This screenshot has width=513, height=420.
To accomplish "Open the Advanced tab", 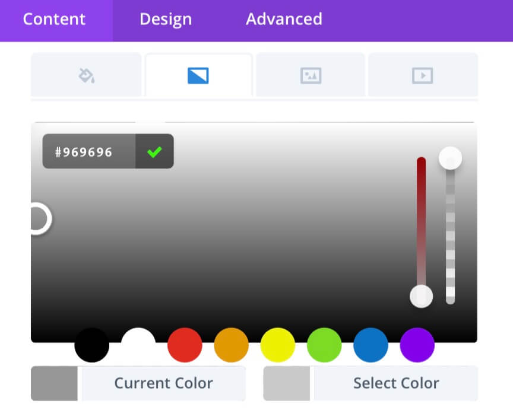I will coord(284,19).
